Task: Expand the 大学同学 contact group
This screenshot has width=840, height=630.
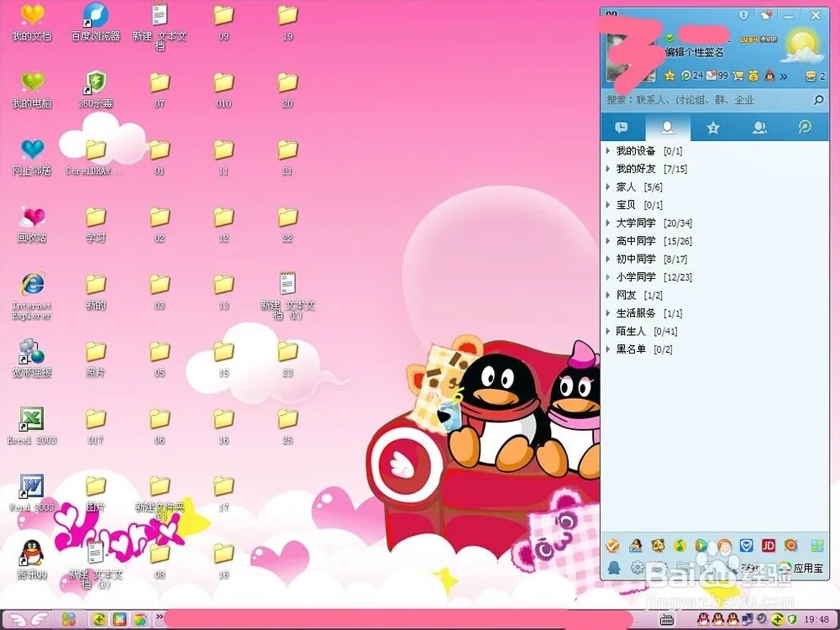Action: (x=635, y=223)
